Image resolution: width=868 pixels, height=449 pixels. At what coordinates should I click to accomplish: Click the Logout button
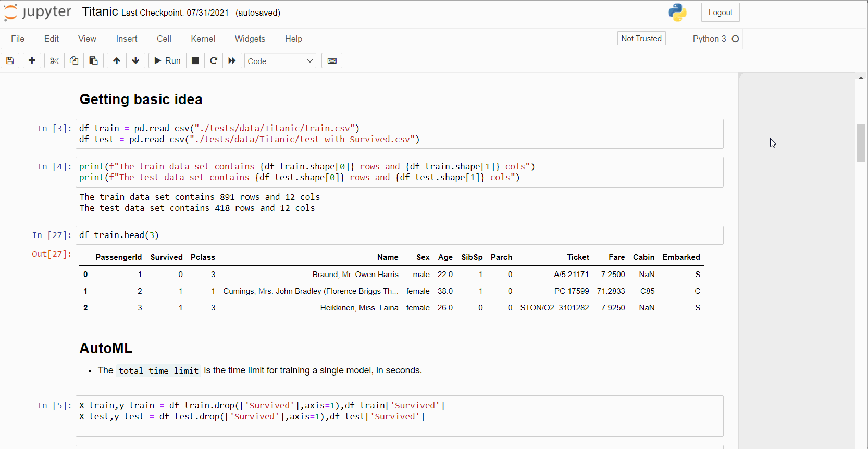[720, 13]
